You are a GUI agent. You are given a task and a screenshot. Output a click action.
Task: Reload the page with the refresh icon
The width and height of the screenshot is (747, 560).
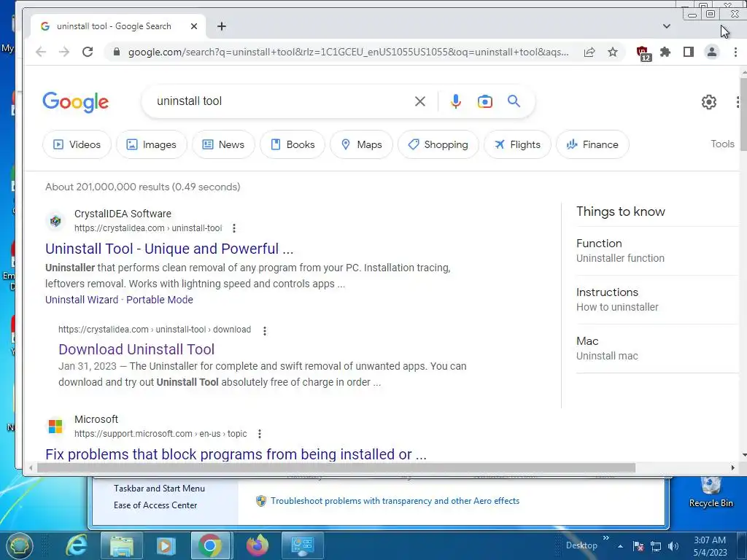[x=88, y=52]
